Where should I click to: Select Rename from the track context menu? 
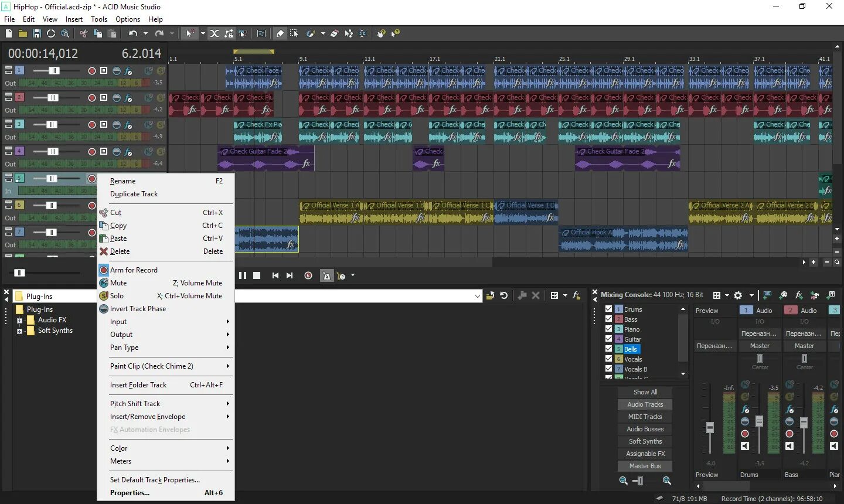pyautogui.click(x=166, y=181)
